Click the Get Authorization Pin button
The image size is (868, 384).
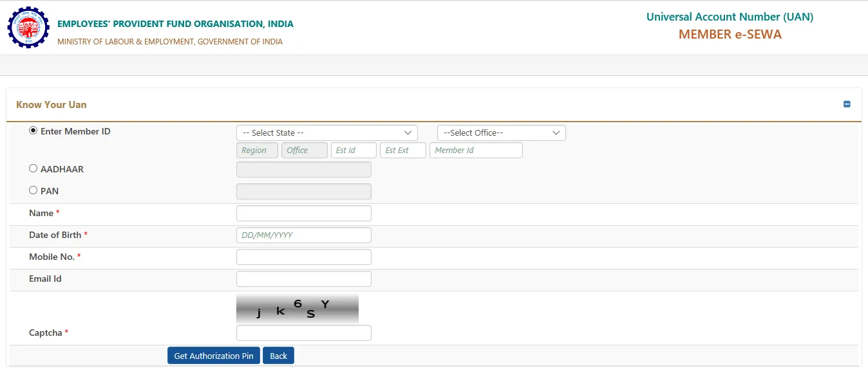[214, 356]
